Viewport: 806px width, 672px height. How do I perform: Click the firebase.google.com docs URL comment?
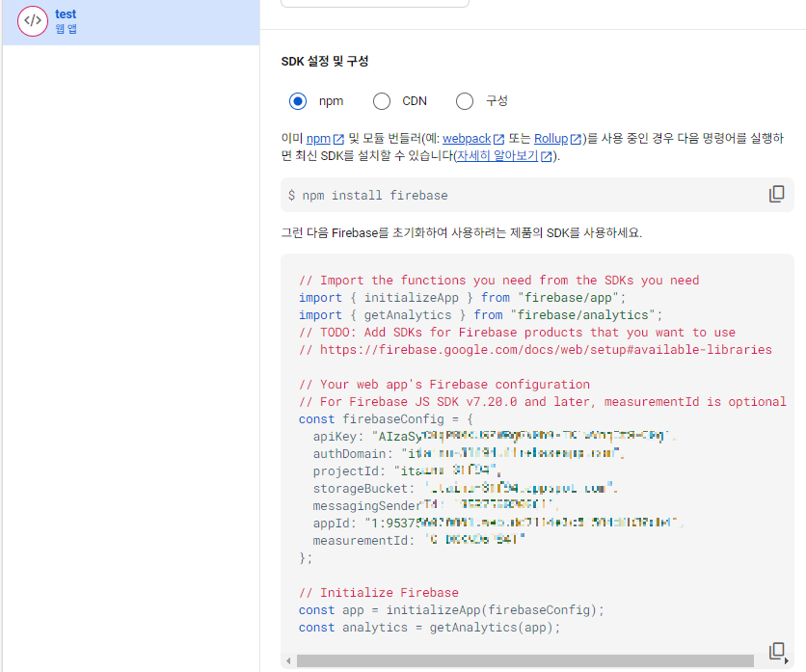tap(536, 350)
